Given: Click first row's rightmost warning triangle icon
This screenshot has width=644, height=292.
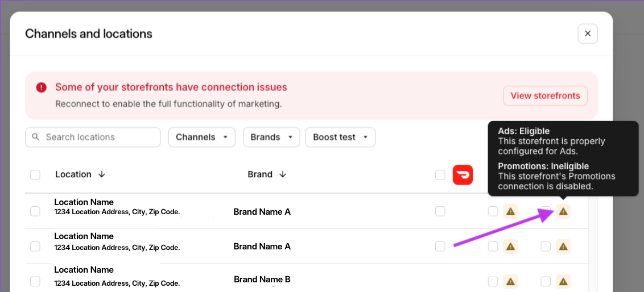Looking at the screenshot, I should tap(563, 211).
